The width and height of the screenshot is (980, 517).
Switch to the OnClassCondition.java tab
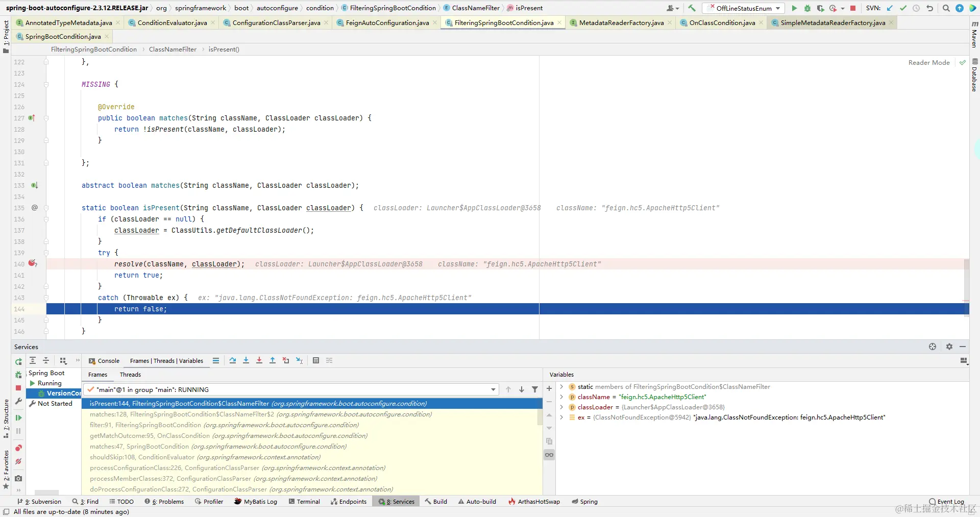point(722,23)
